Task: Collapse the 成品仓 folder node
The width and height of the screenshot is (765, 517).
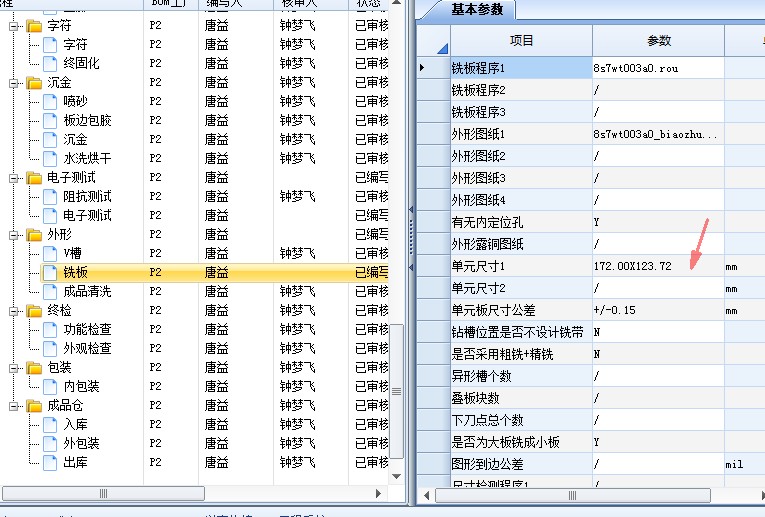Action: point(14,406)
